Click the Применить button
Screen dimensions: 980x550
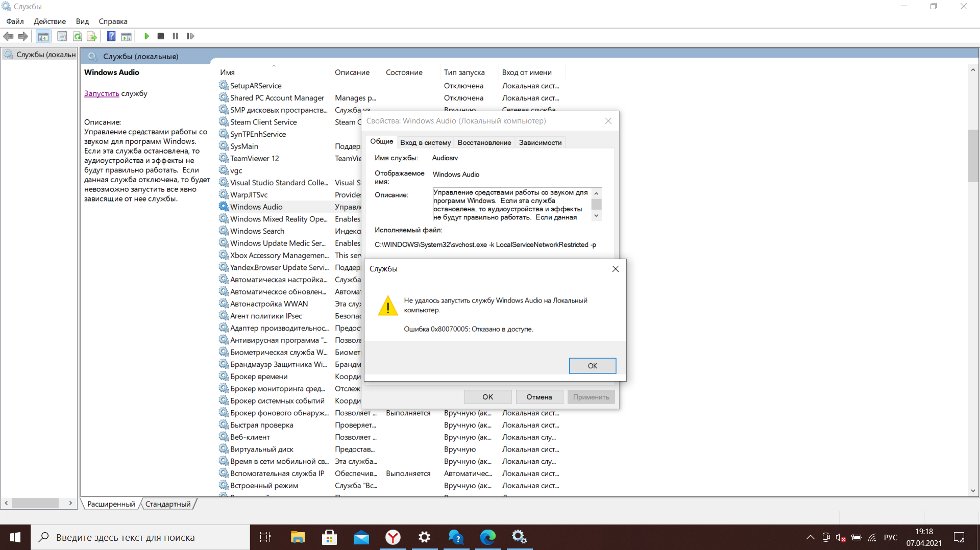click(591, 397)
